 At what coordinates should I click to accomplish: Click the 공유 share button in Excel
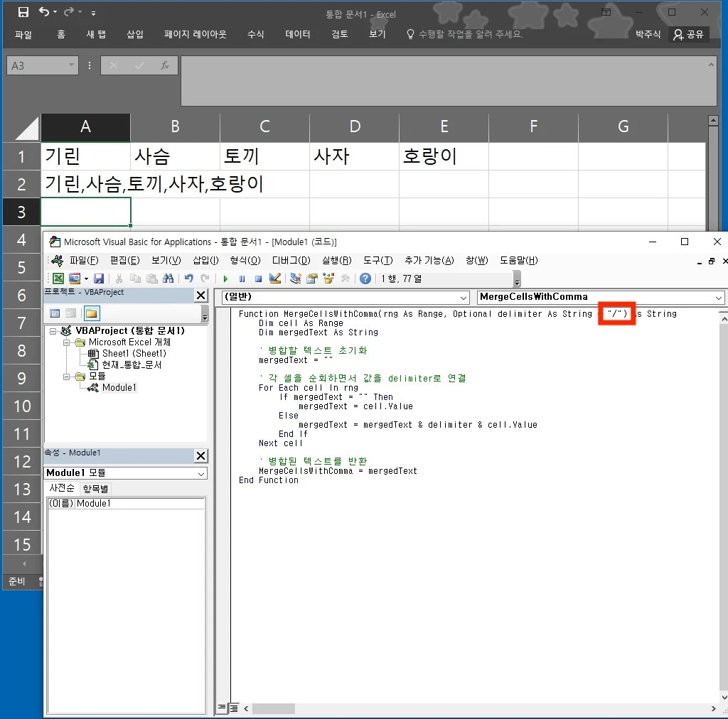click(x=689, y=34)
